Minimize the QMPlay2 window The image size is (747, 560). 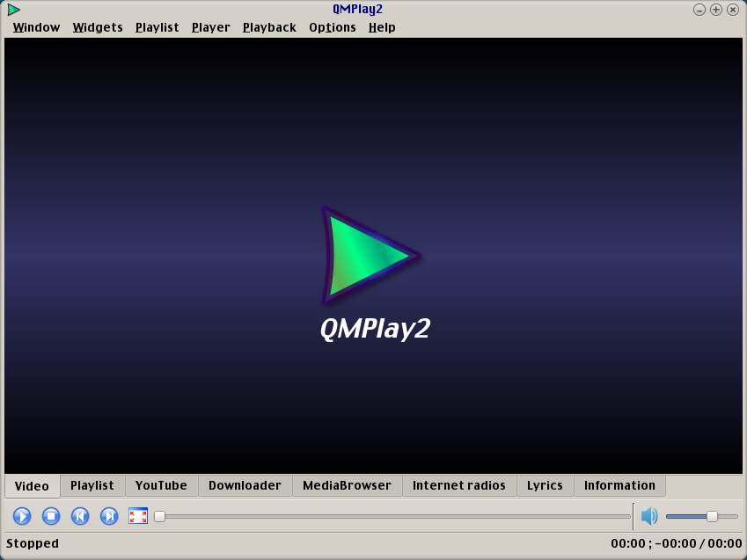[699, 10]
